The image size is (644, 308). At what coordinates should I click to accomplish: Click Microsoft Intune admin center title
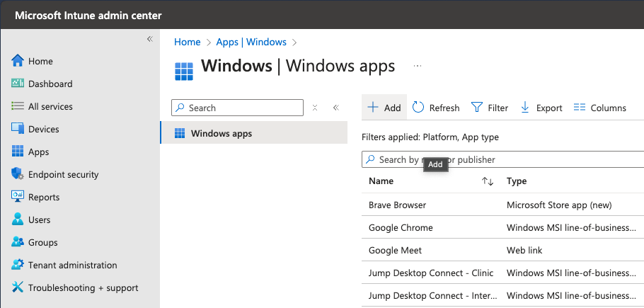[x=88, y=16]
